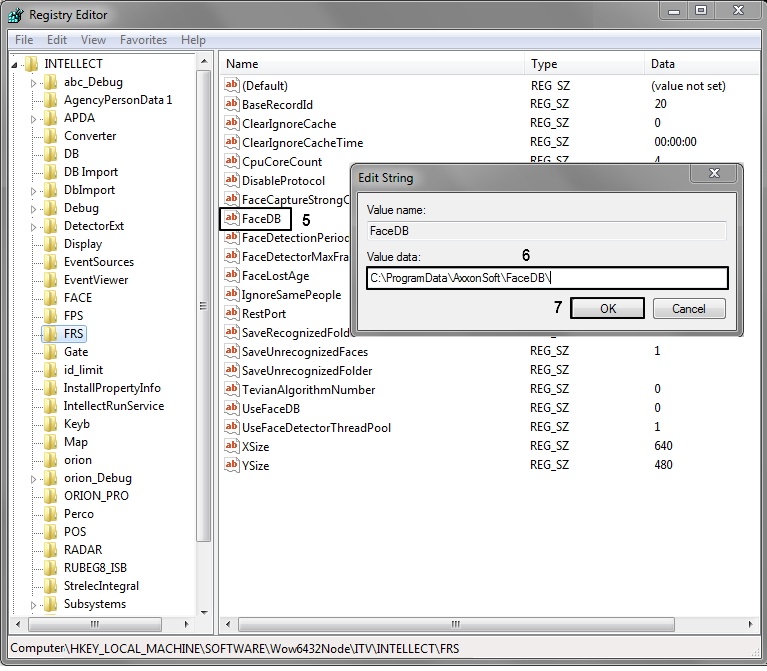The height and width of the screenshot is (671, 767).
Task: Collapse the INTELLECT root key
Action: coord(15,64)
